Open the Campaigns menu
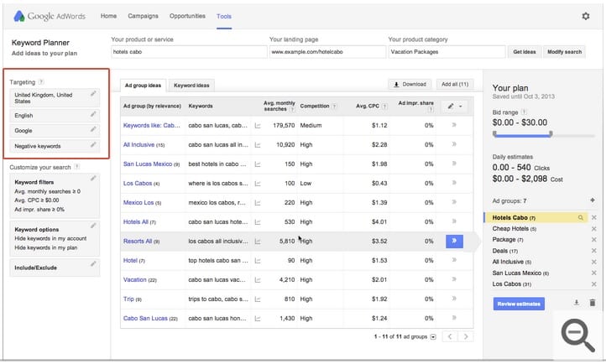This screenshot has height=364, width=606. pyautogui.click(x=143, y=16)
